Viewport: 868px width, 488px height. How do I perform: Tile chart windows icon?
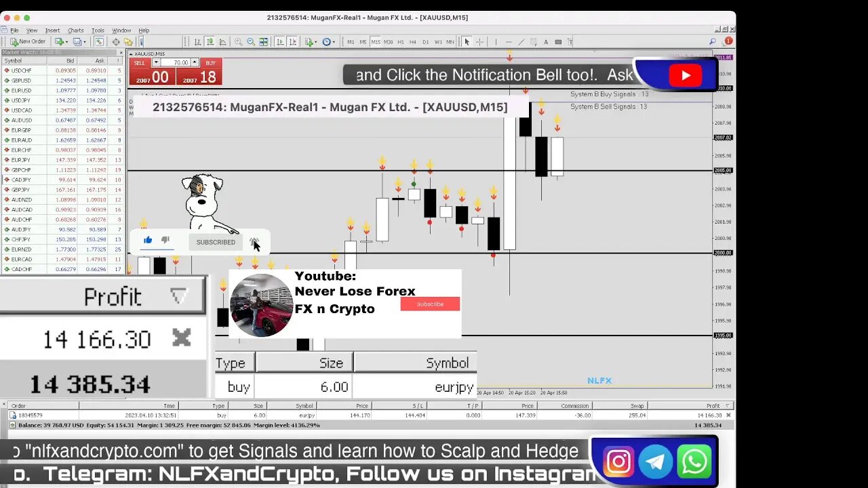point(264,41)
